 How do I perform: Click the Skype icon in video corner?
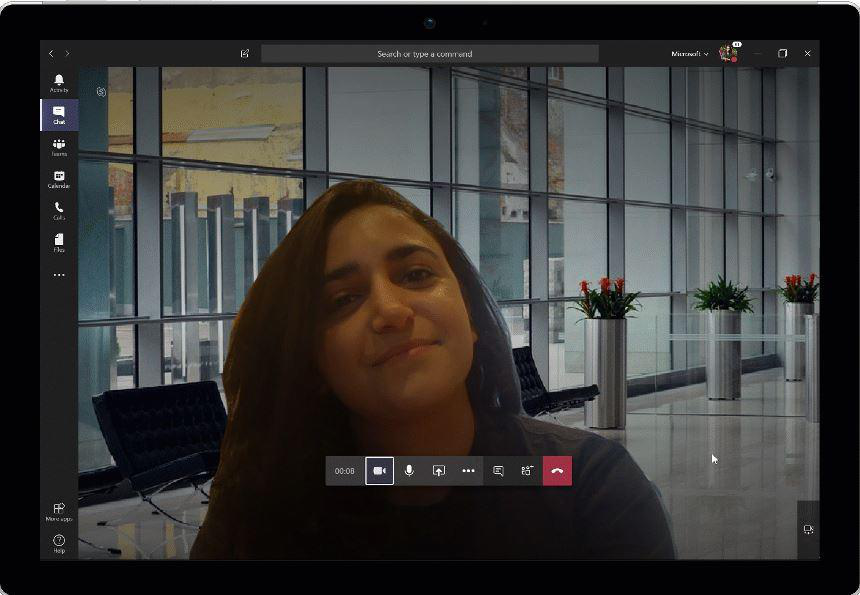[101, 92]
